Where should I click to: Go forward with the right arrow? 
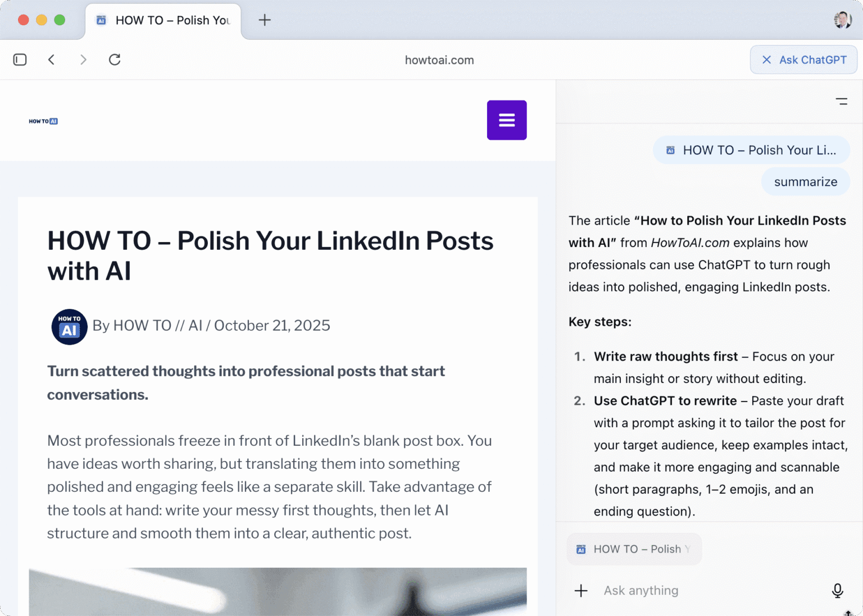83,60
